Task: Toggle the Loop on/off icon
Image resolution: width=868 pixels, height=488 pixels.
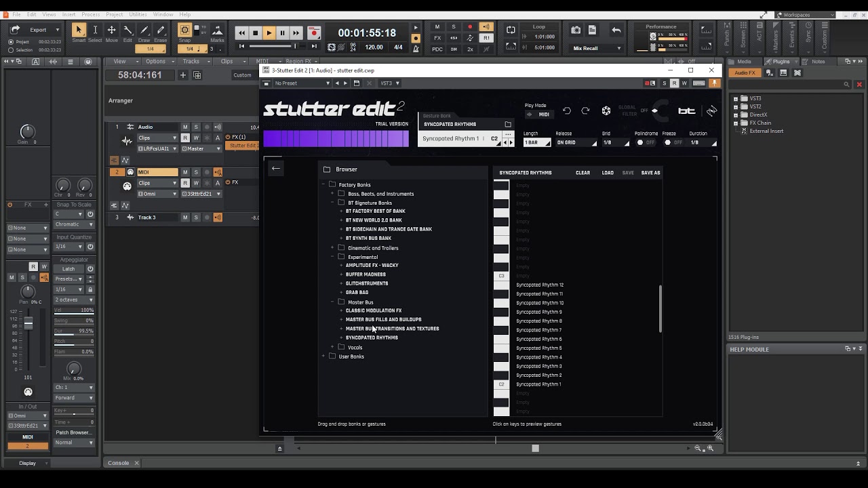Action: pos(511,30)
